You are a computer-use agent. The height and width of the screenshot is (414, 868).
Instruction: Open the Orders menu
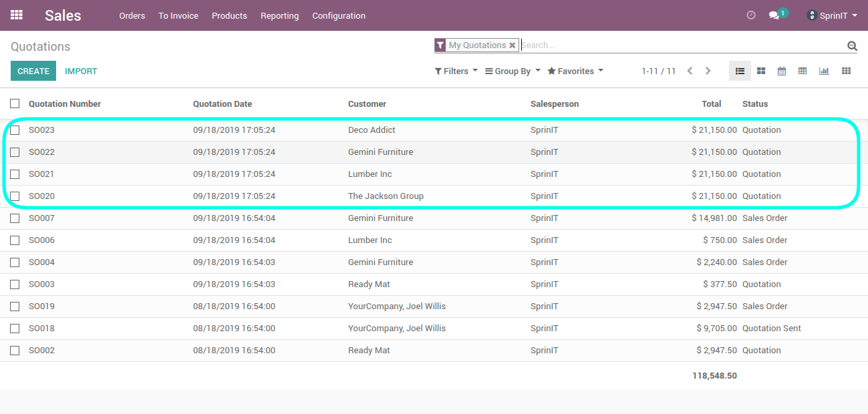[x=132, y=15]
